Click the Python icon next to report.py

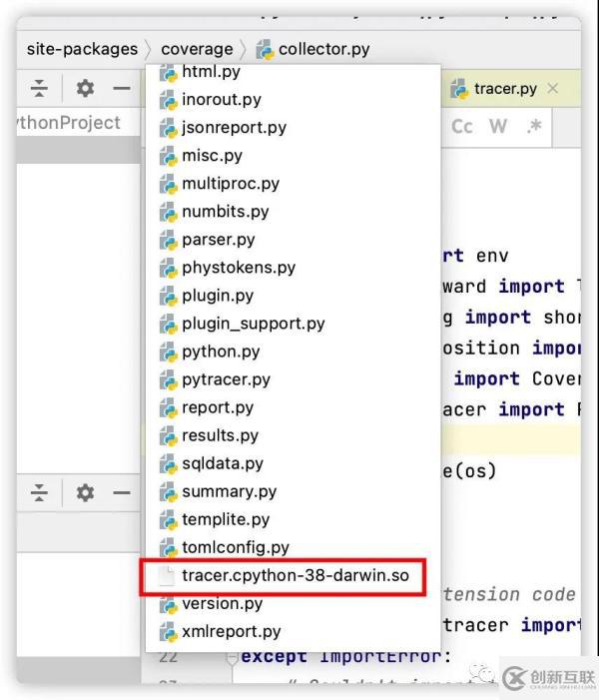click(169, 407)
